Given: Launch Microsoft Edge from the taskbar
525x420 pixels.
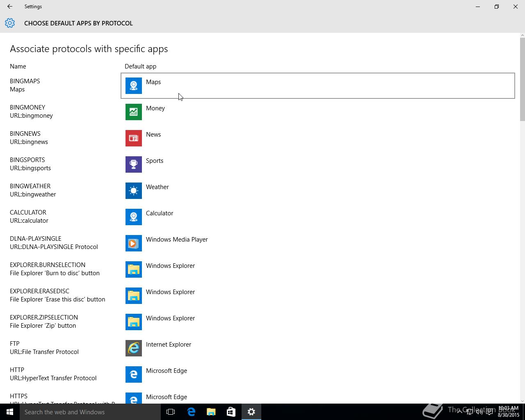Looking at the screenshot, I should pyautogui.click(x=191, y=412).
